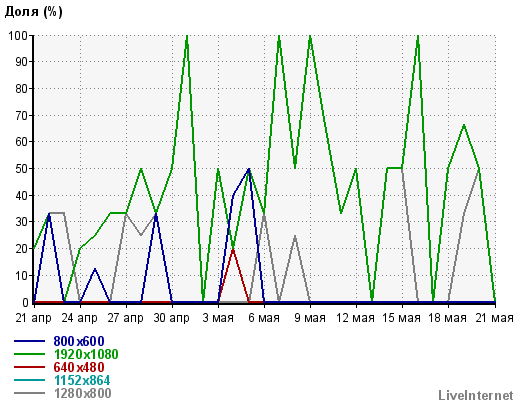Click the teal 1152x864 legend line swatch
The width and height of the screenshot is (520, 405).
click(29, 380)
